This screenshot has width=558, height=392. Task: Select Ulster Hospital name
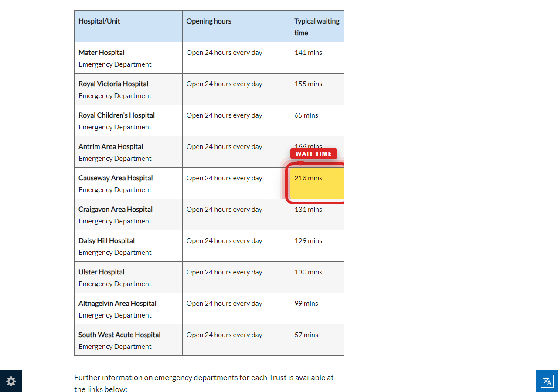click(x=102, y=272)
